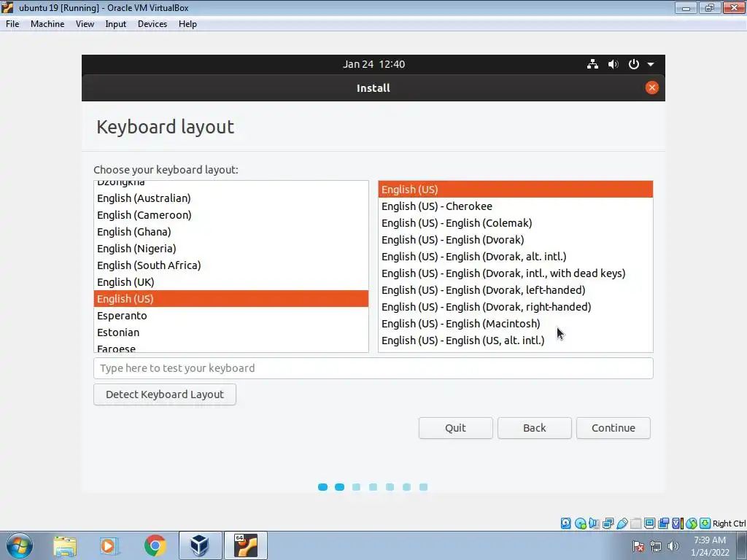Open the media player taskbar icon
747x560 pixels.
109,545
